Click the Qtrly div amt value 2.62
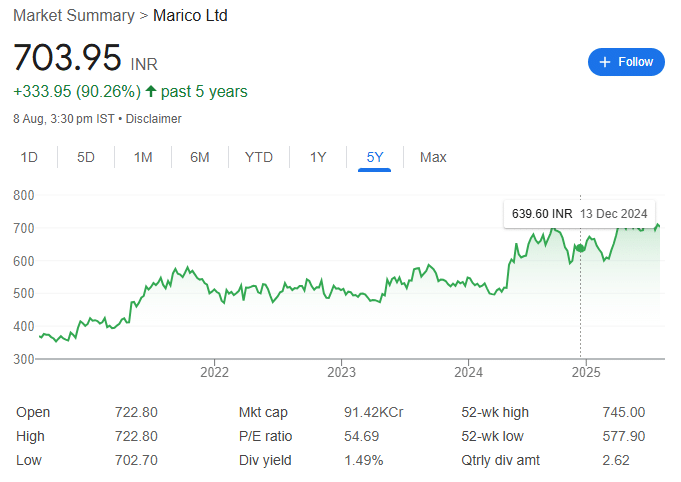Screen dimensions: 681x482 pos(616,460)
